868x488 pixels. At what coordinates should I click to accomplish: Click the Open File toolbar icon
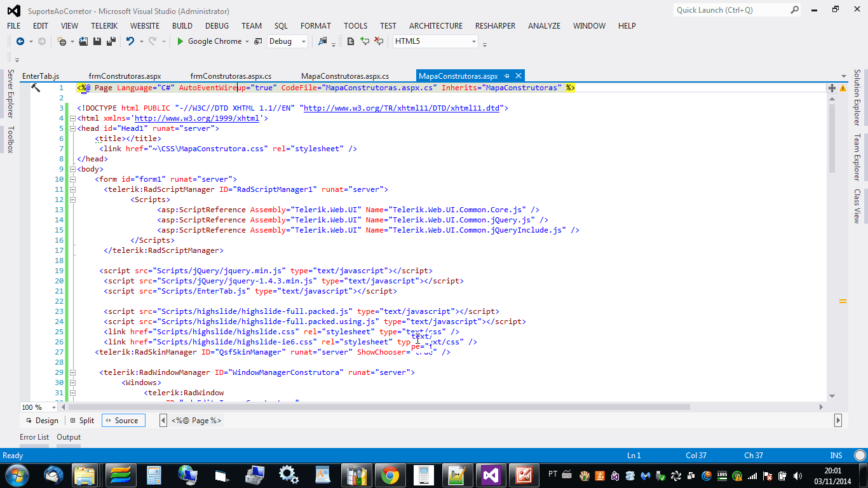coord(83,41)
